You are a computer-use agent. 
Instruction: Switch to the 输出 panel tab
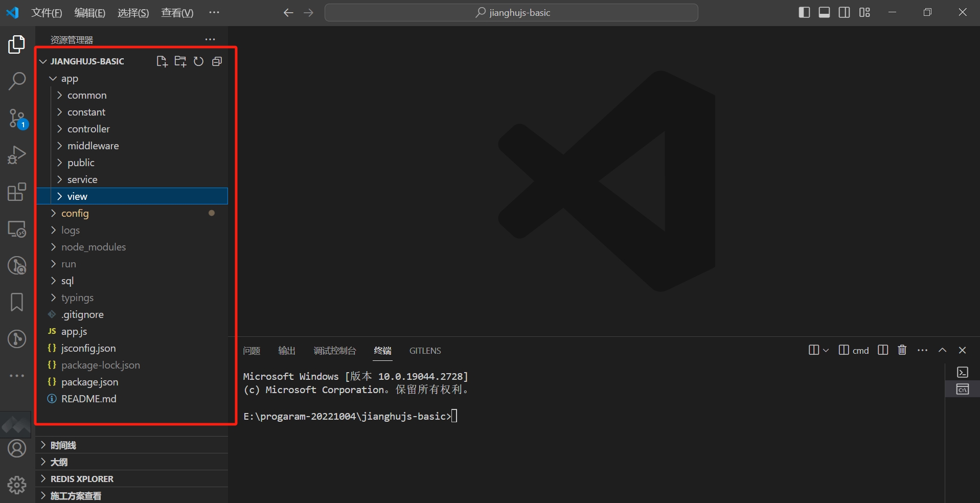pos(286,351)
